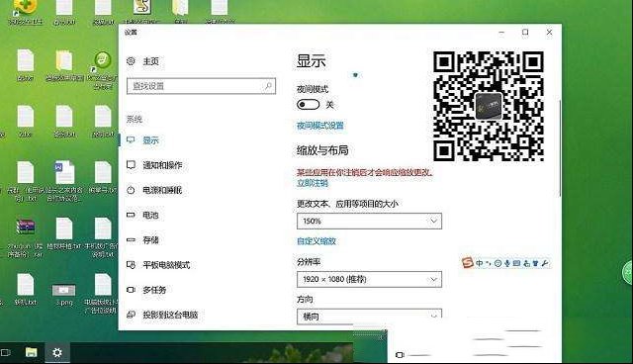The width and height of the screenshot is (633, 364).
Task: Minimize the 设置 window
Action: pyautogui.click(x=501, y=33)
